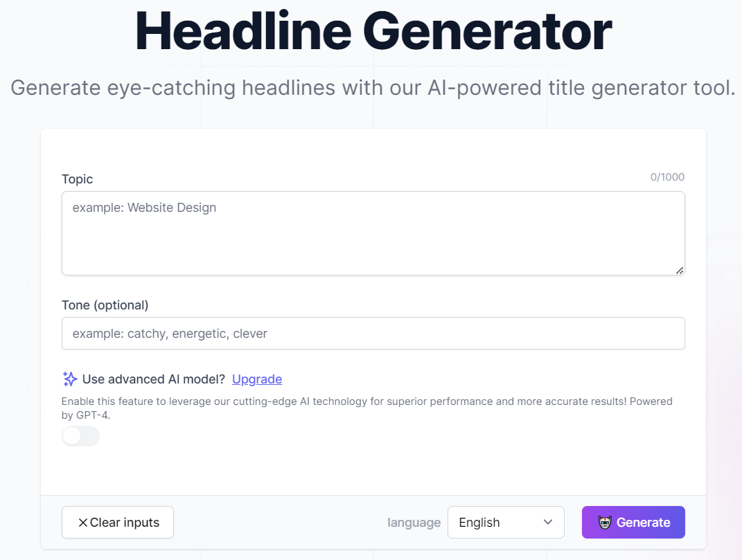Click the Topic field label
Screen dimensions: 742x560
77,179
